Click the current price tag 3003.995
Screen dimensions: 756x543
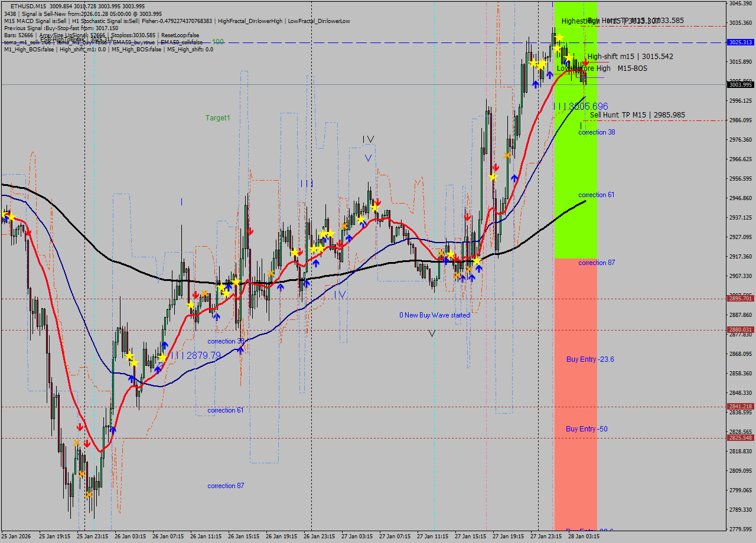739,85
